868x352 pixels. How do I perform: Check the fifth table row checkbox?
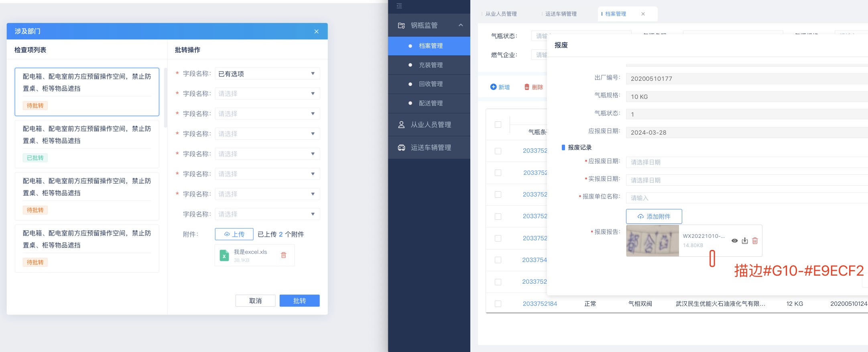(x=498, y=238)
